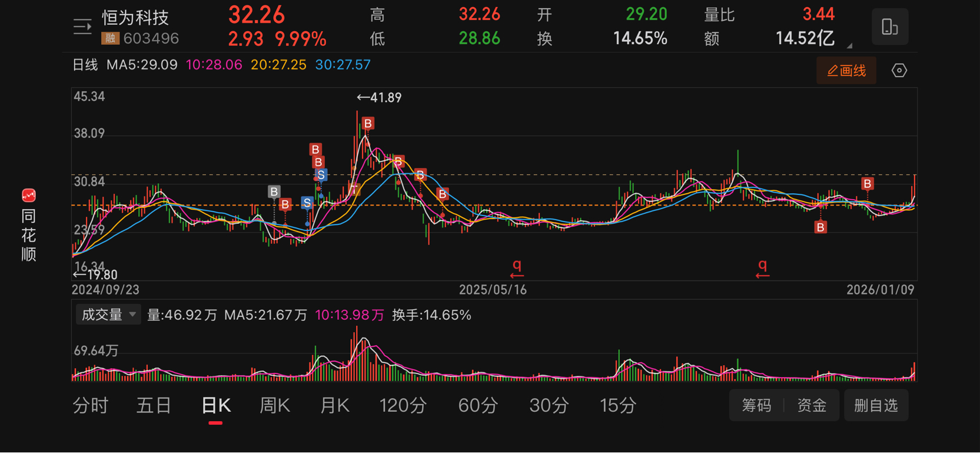Tap the header turnover rate 14.65%
This screenshot has width=980, height=453.
coord(640,39)
